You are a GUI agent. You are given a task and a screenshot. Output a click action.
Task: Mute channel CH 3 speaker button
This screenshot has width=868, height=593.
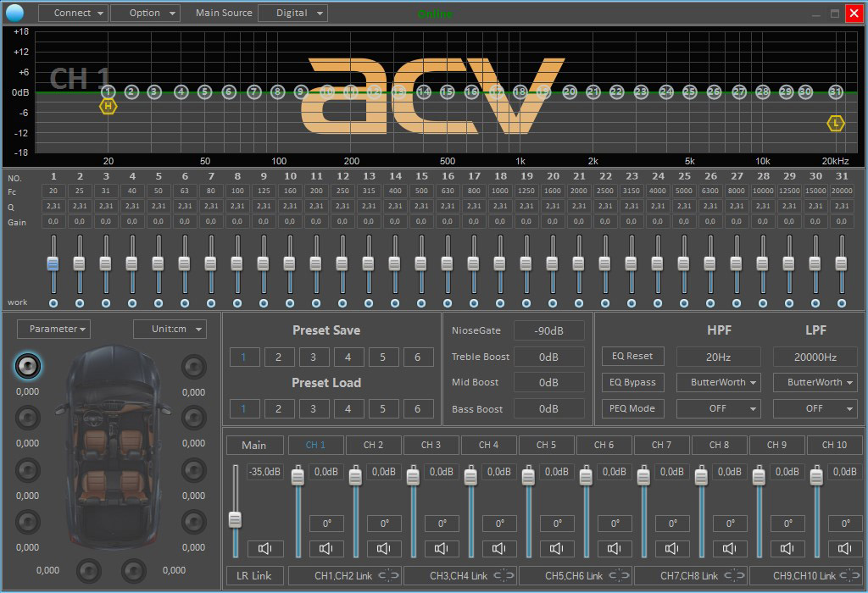pos(441,548)
